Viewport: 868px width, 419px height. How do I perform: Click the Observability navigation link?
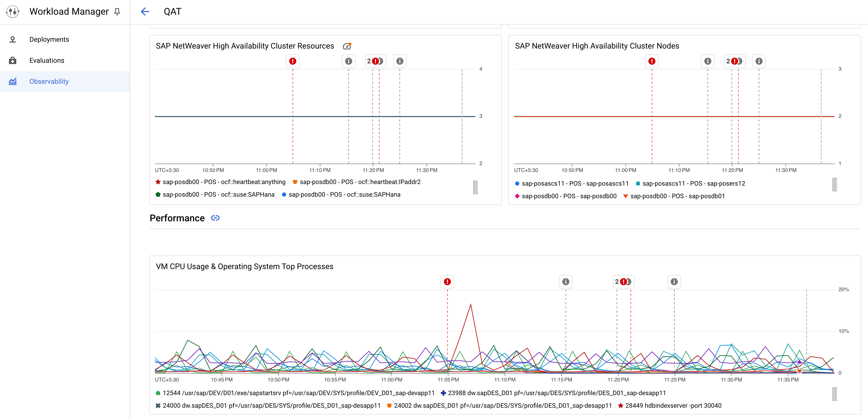tap(49, 81)
